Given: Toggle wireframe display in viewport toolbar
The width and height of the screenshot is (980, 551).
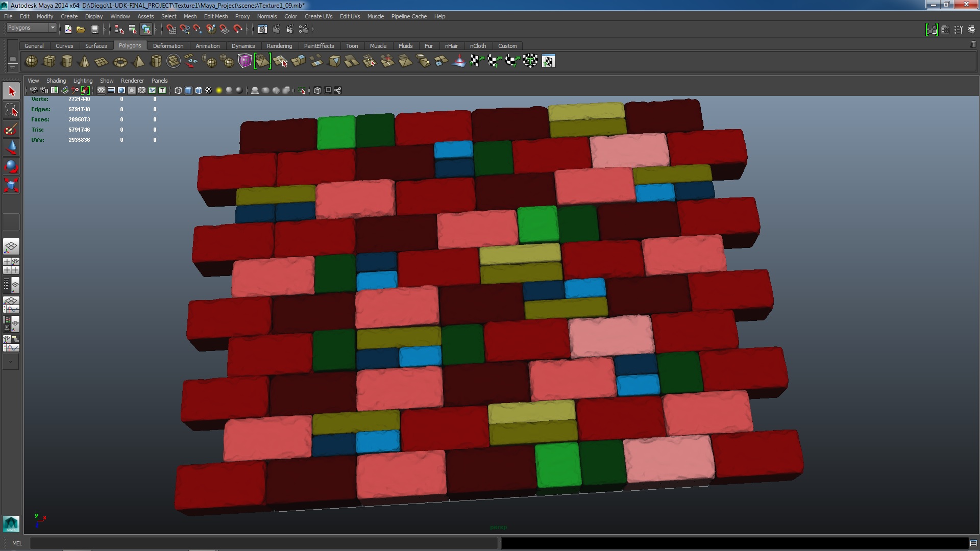Looking at the screenshot, I should click(178, 90).
